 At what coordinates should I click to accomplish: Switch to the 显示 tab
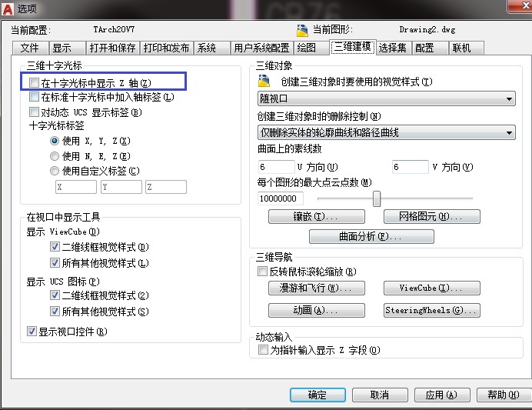(62, 48)
